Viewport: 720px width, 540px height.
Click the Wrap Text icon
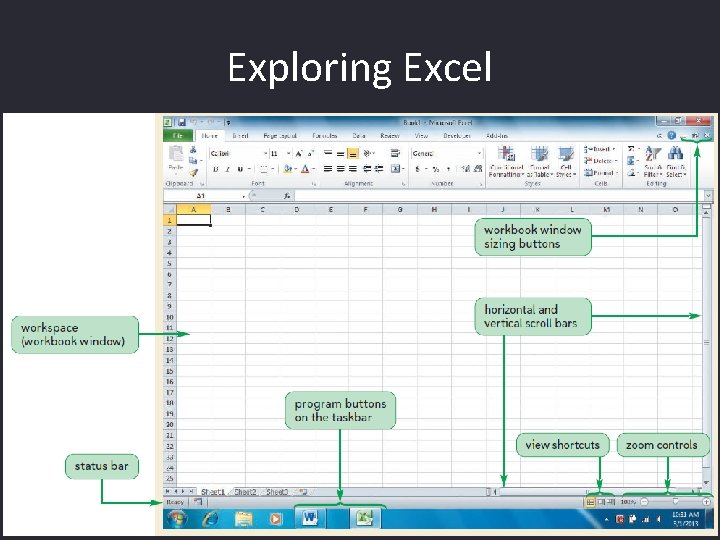(395, 153)
